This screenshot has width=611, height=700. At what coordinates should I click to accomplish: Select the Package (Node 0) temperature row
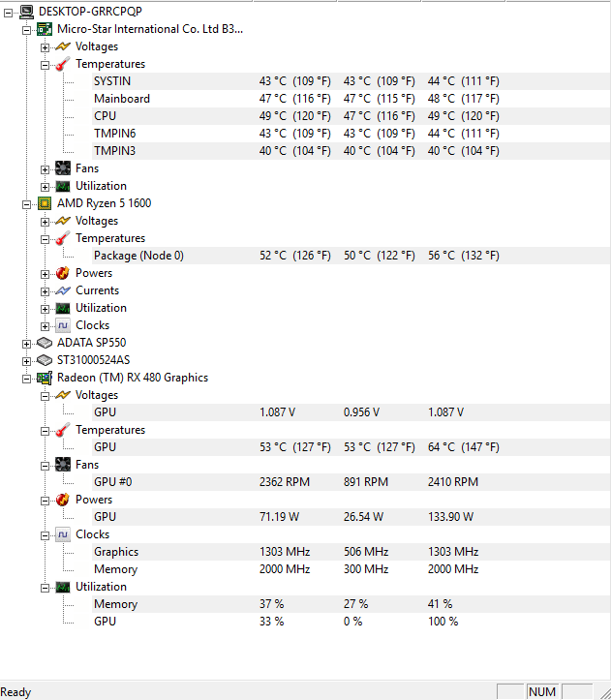pyautogui.click(x=138, y=256)
